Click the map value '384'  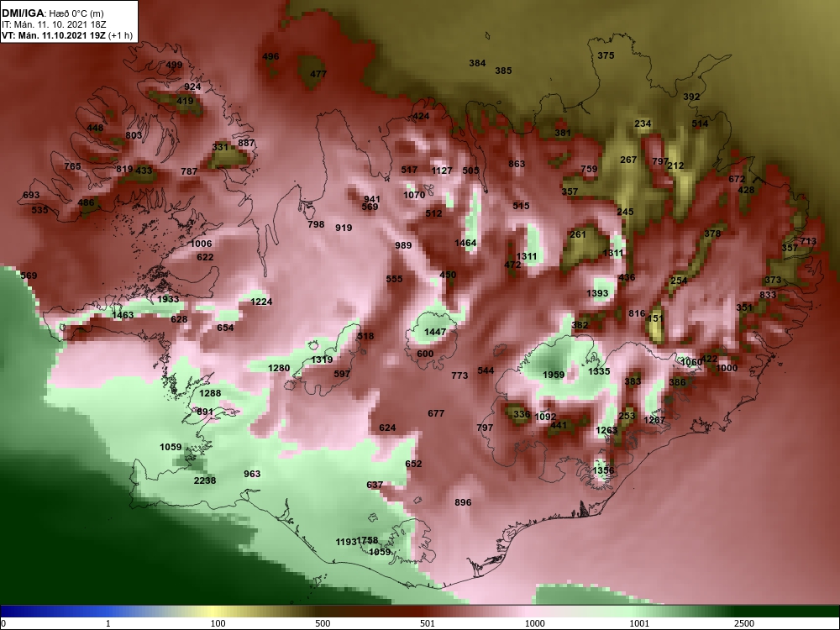[x=477, y=63]
